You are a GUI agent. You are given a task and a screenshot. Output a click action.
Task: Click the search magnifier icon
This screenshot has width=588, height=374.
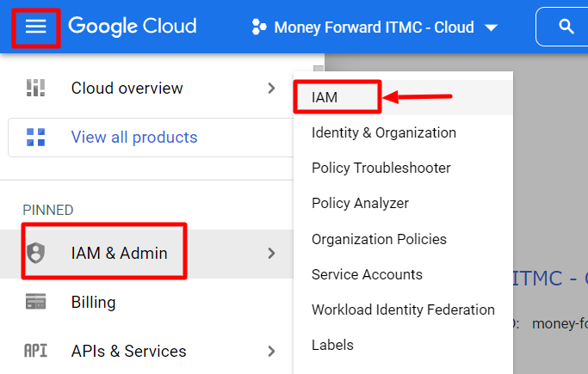coord(566,27)
